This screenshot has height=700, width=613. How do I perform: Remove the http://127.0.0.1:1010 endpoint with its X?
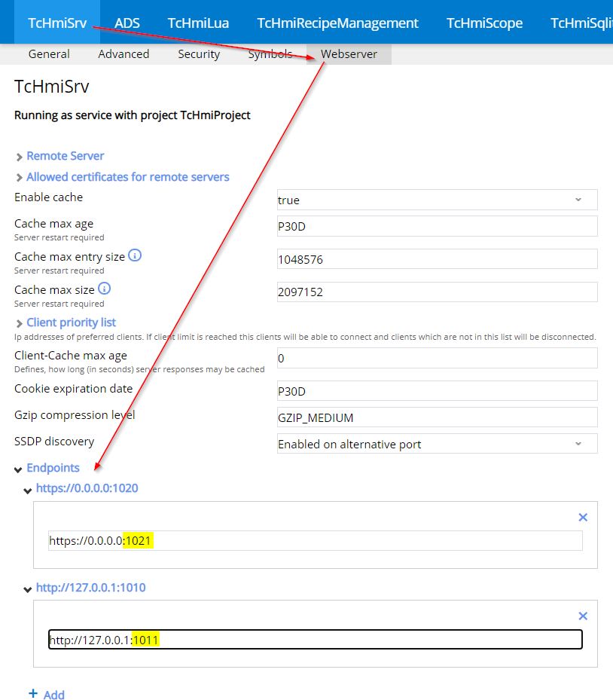583,616
